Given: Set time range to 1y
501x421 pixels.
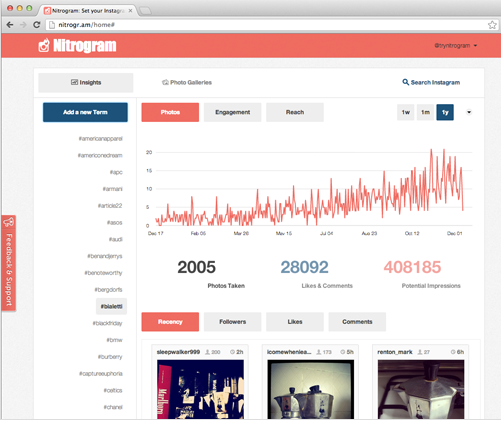Looking at the screenshot, I should [x=445, y=112].
